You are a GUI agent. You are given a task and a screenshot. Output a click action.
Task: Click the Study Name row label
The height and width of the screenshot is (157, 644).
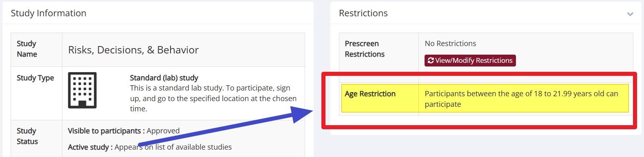(x=27, y=49)
